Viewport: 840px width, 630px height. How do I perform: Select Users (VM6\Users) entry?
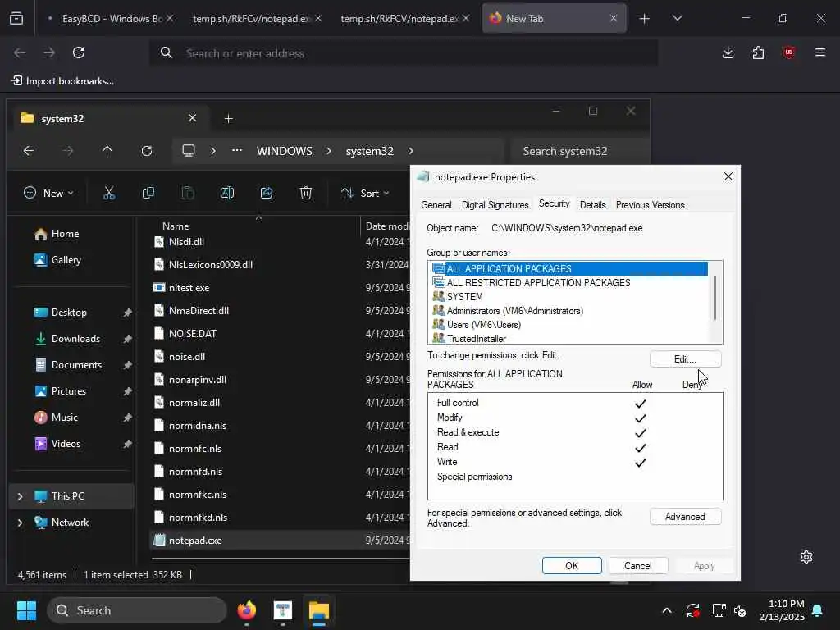pos(569,325)
